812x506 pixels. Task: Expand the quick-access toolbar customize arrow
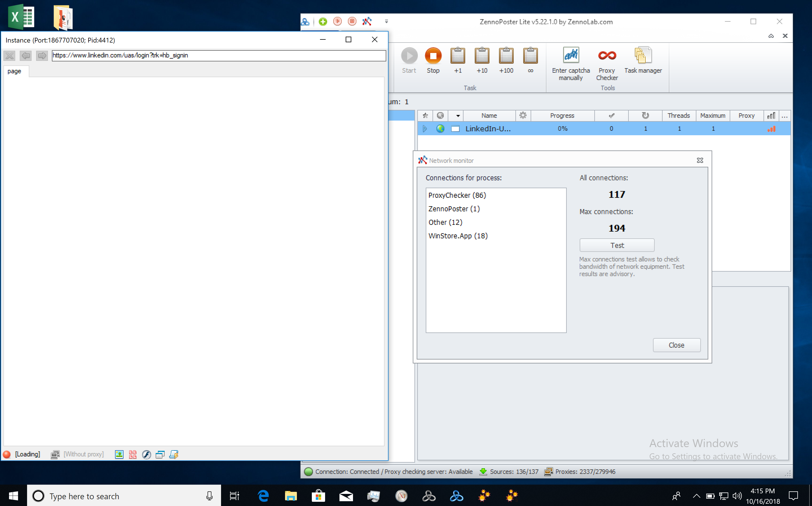click(x=387, y=21)
